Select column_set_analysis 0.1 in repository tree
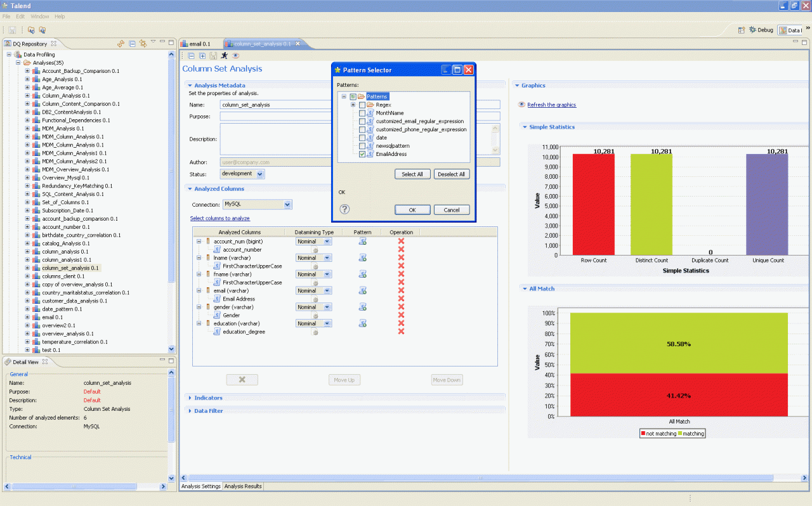812x506 pixels. 70,268
